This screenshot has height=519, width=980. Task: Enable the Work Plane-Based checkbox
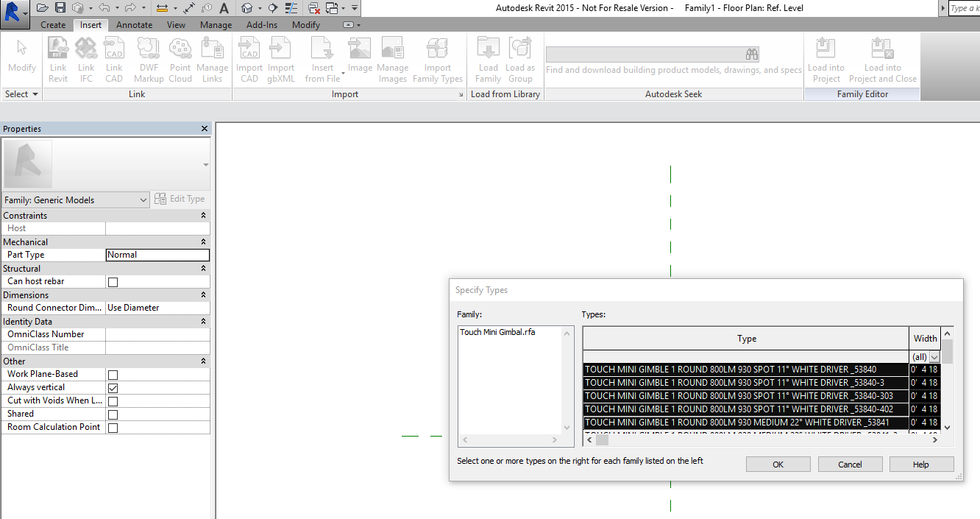113,375
